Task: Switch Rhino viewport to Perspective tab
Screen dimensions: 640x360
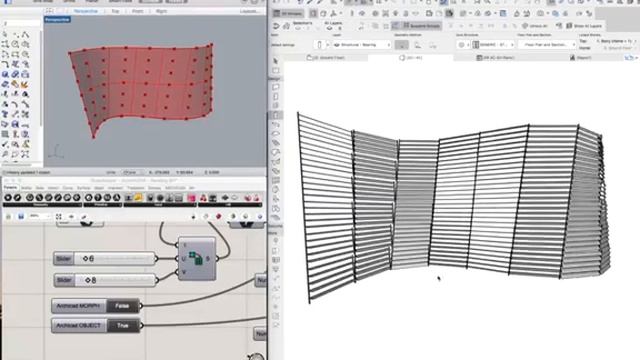Action: [86, 11]
